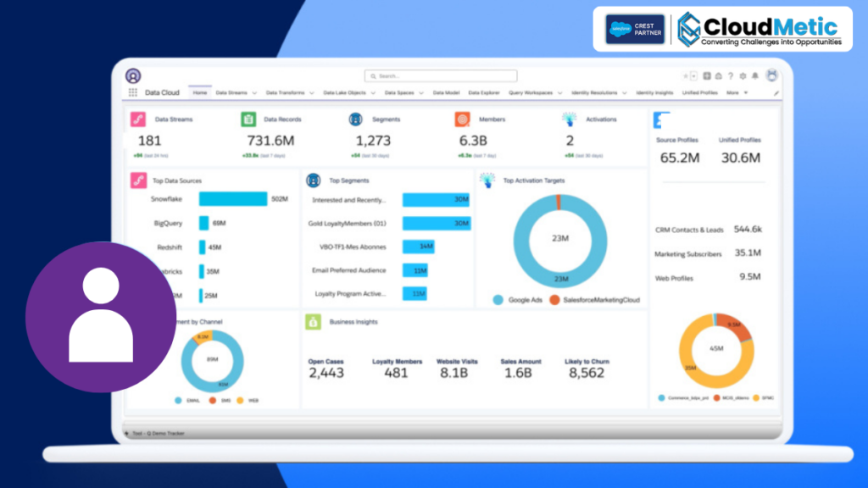Click the "Open Cases" value 2,443

pos(326,373)
